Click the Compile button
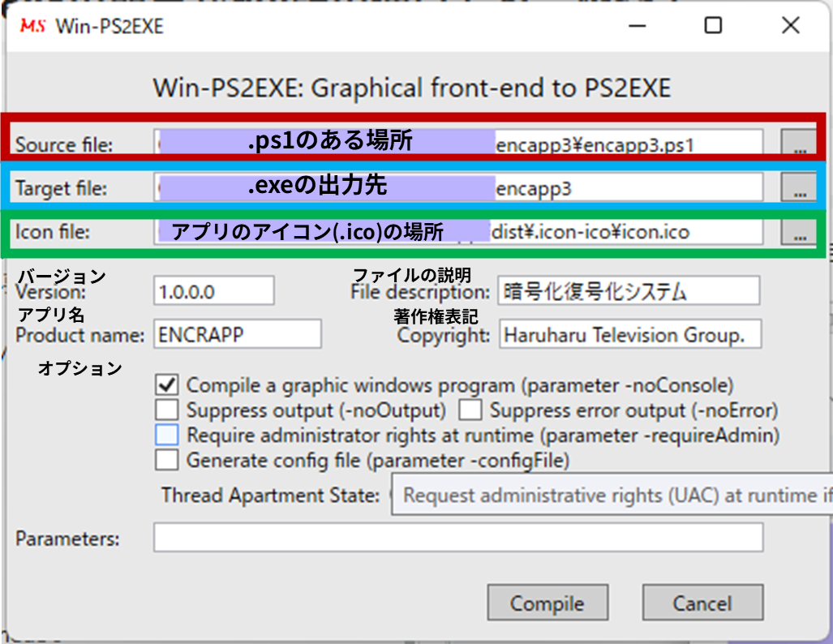The image size is (833, 644). (x=547, y=603)
